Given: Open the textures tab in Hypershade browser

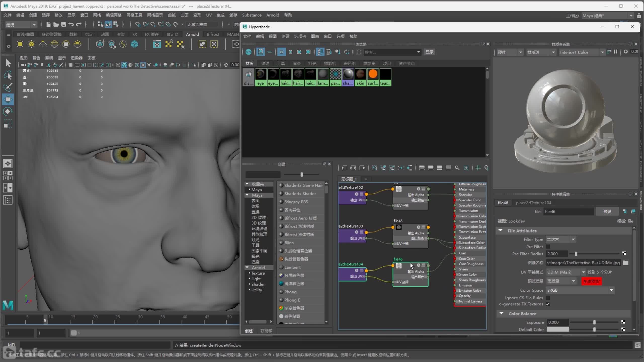Looking at the screenshot, I should pyautogui.click(x=265, y=64).
